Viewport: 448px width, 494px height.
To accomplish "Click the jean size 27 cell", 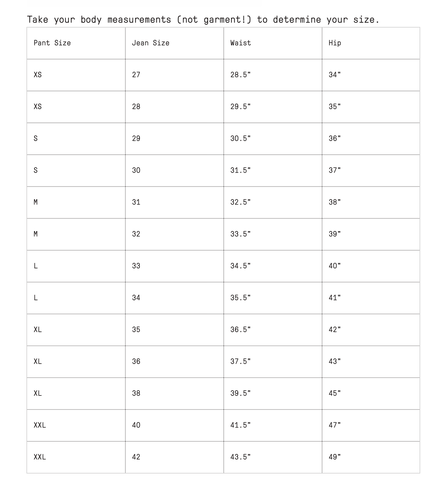I will tap(136, 75).
